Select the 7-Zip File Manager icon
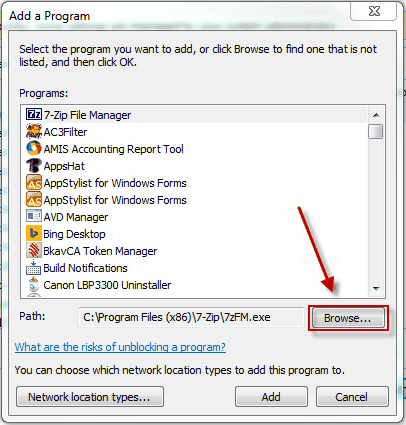Viewport: 406px width, 425px height. [34, 115]
